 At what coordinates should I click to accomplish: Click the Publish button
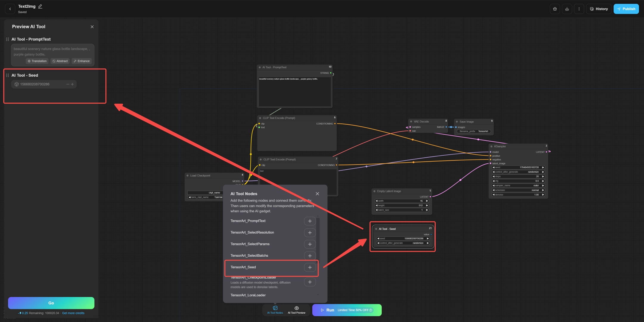(626, 9)
